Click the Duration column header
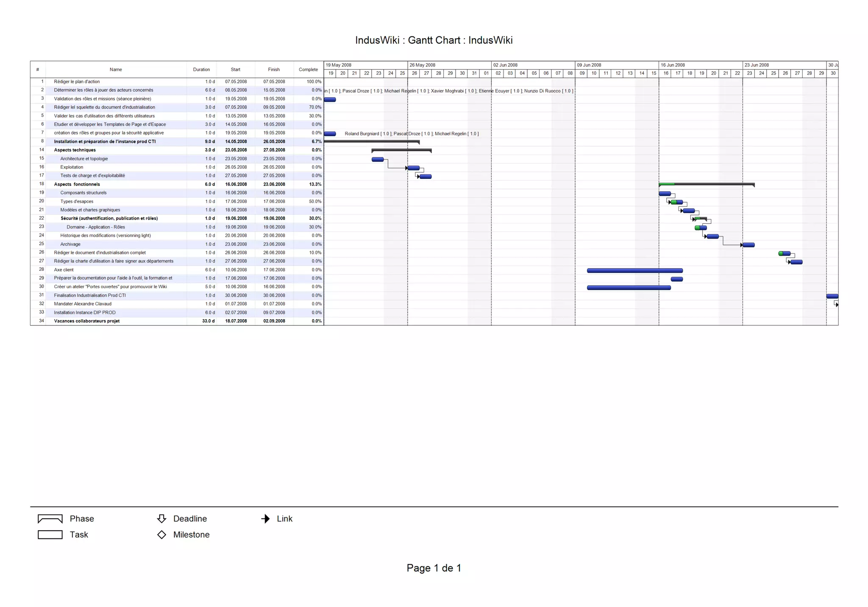The width and height of the screenshot is (868, 607). pyautogui.click(x=201, y=70)
